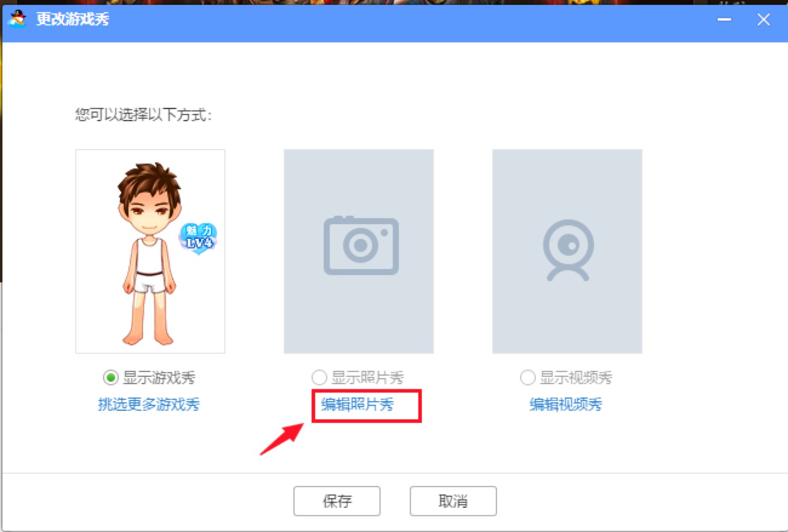Open the 编辑视频秀 link
Viewport: 788px width, 532px height.
point(566,405)
